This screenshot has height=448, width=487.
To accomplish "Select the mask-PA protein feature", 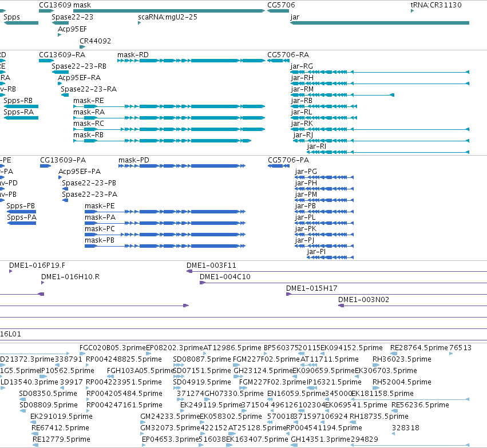I will coord(165,223).
